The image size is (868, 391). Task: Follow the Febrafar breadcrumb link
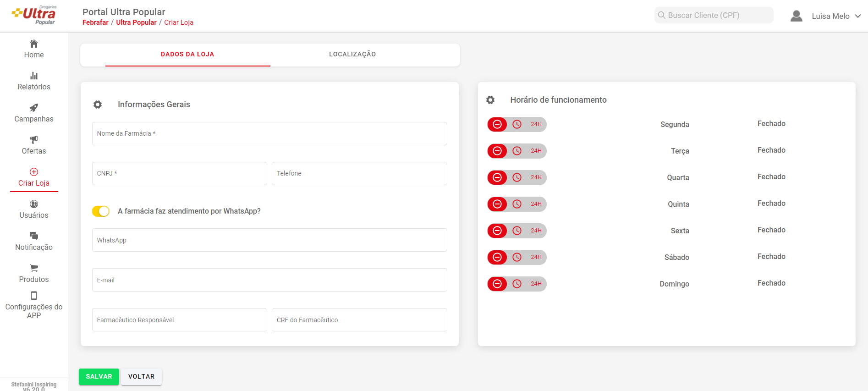[95, 22]
